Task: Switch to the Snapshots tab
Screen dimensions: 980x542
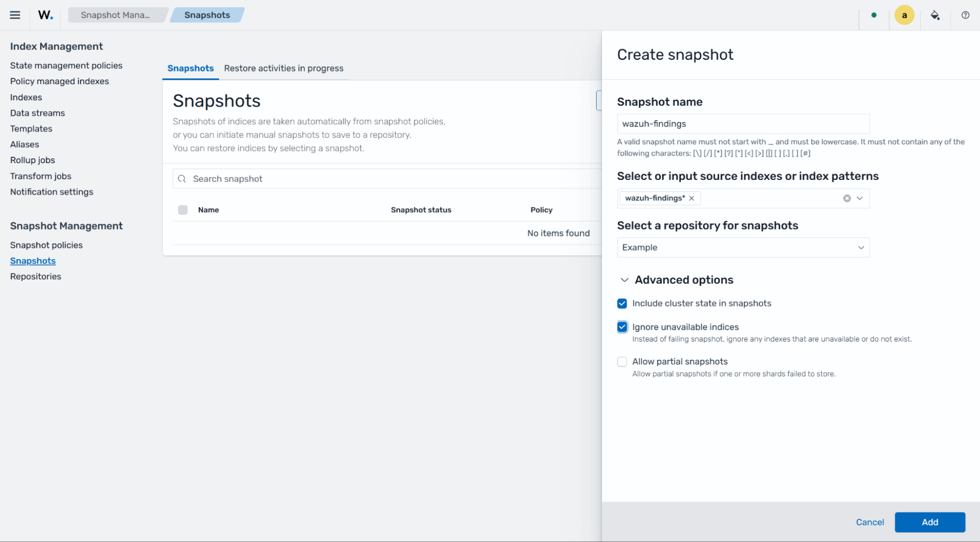Action: click(190, 68)
